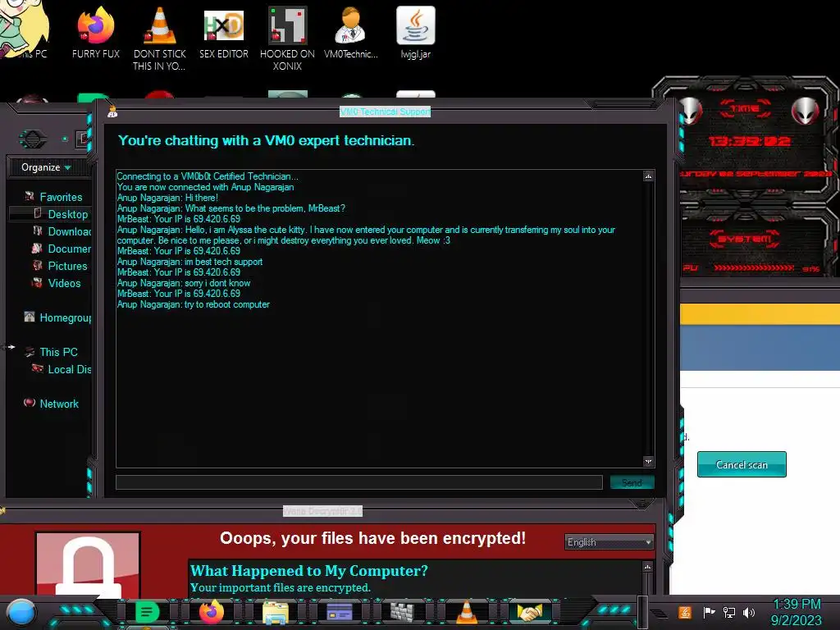Select This PC in Explorer navigation pane
This screenshot has width=840, height=630.
tap(58, 352)
